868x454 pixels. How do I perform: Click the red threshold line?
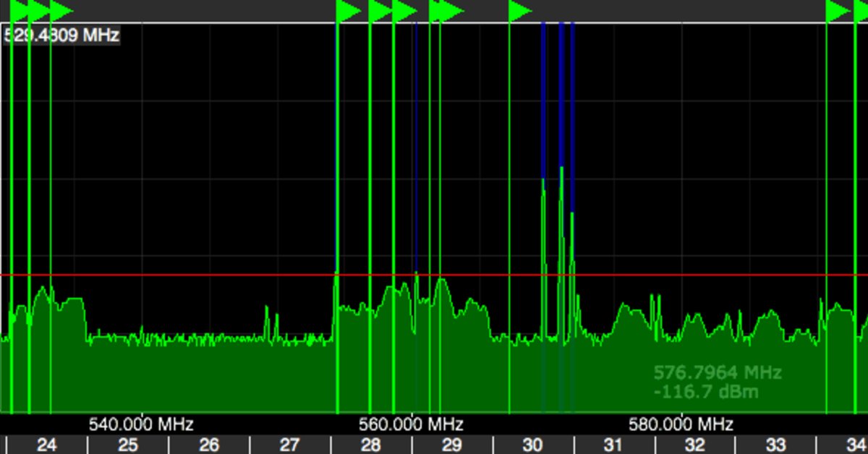click(x=434, y=275)
